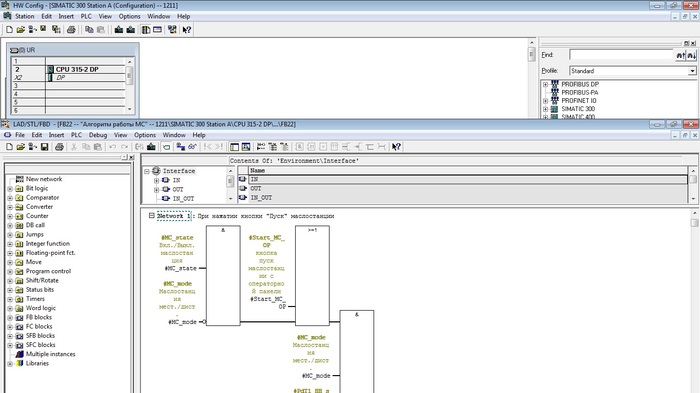Open File menu in LAD/STL/FBD
Viewport: 700px width, 393px height.
tap(20, 135)
